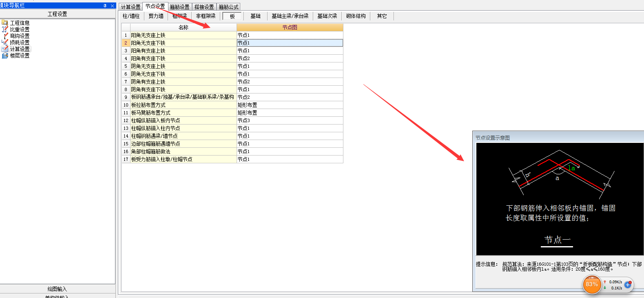644x298 pixels.
Task: Select the 剪力墙 component tab
Action: (x=156, y=16)
